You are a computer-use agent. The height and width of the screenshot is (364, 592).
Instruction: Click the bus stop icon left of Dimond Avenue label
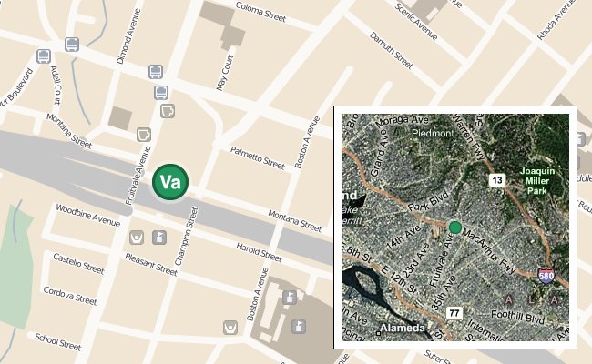72,45
